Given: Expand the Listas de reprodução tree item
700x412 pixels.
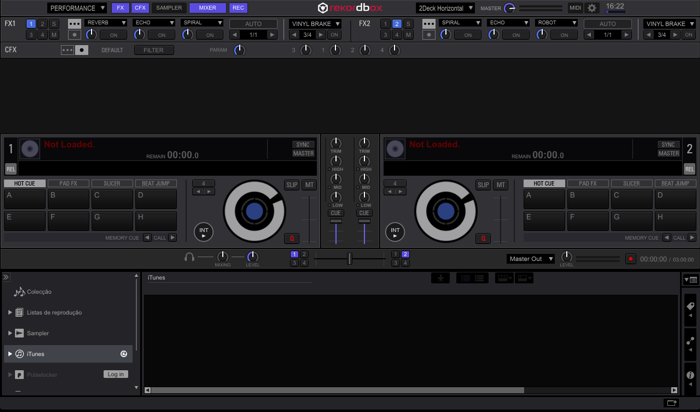Looking at the screenshot, I should click(x=10, y=312).
